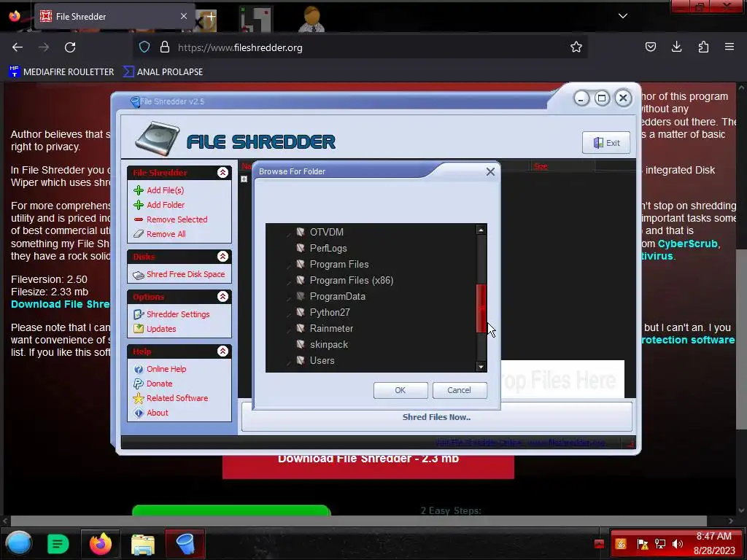Screen dimensions: 747x560
Task: Open the Firefox list all tabs dropdown
Action: [623, 16]
